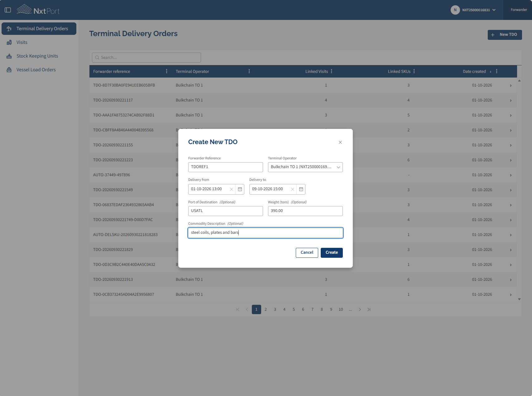
Task: Go to last page of results
Action: [x=369, y=309]
